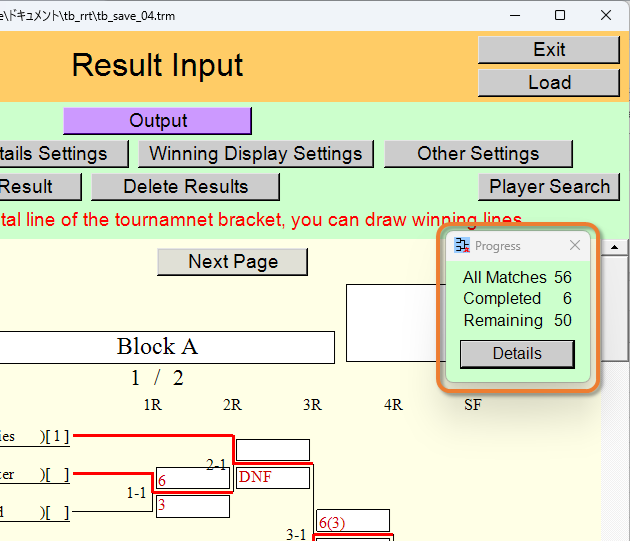Click the Result Input heading
This screenshot has width=630, height=541.
point(158,65)
